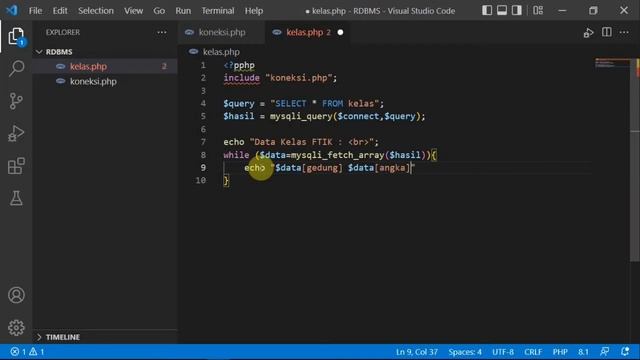Screen dimensions: 640x360
Task: Select koneksi.php in the Explorer tree
Action: pos(105,81)
